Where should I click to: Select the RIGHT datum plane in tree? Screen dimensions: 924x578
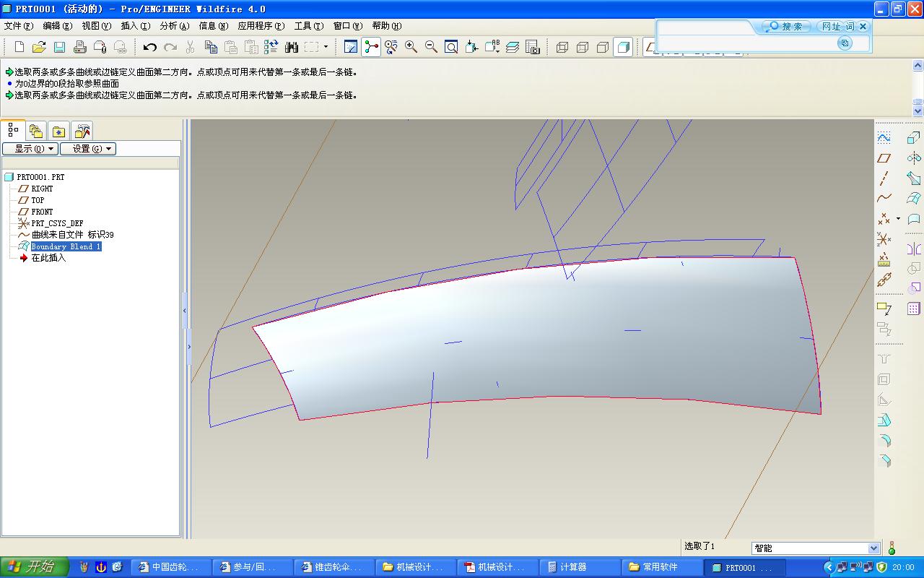(42, 189)
